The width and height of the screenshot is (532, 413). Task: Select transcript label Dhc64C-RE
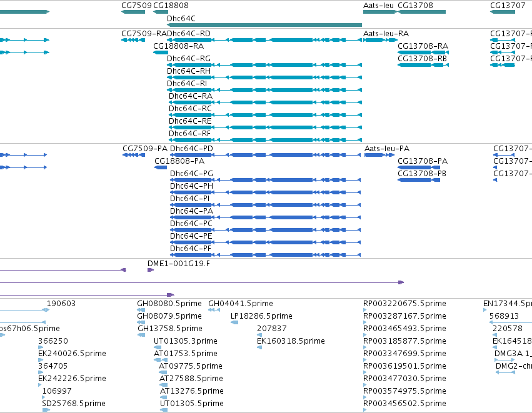coord(190,121)
